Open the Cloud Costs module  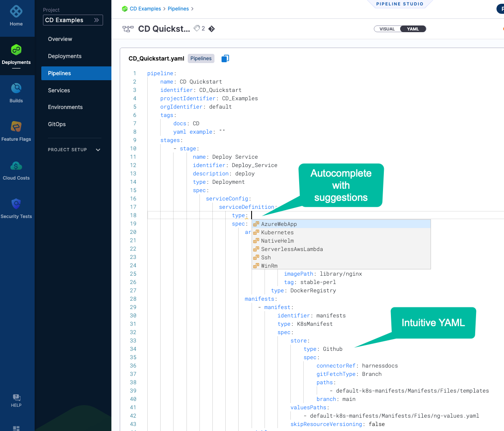(16, 166)
